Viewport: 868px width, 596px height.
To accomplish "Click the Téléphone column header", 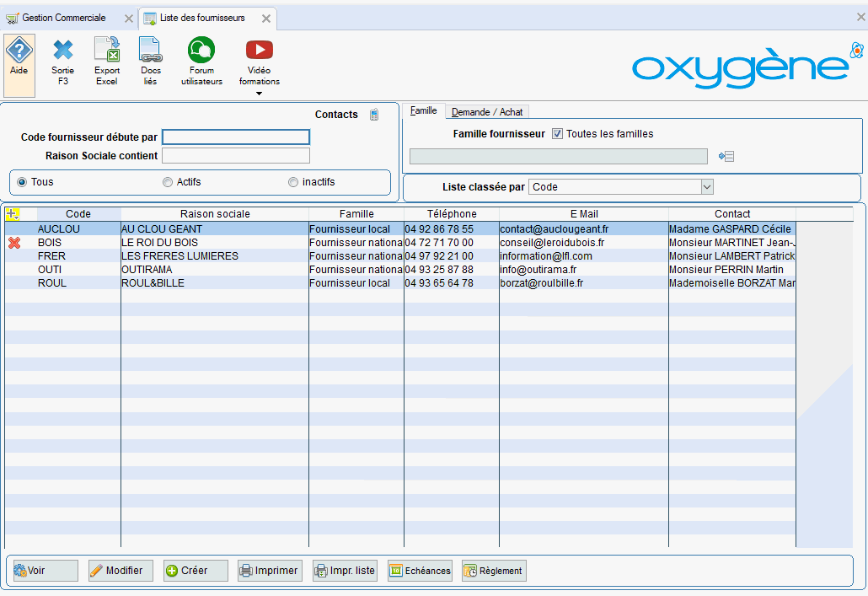I will click(452, 214).
